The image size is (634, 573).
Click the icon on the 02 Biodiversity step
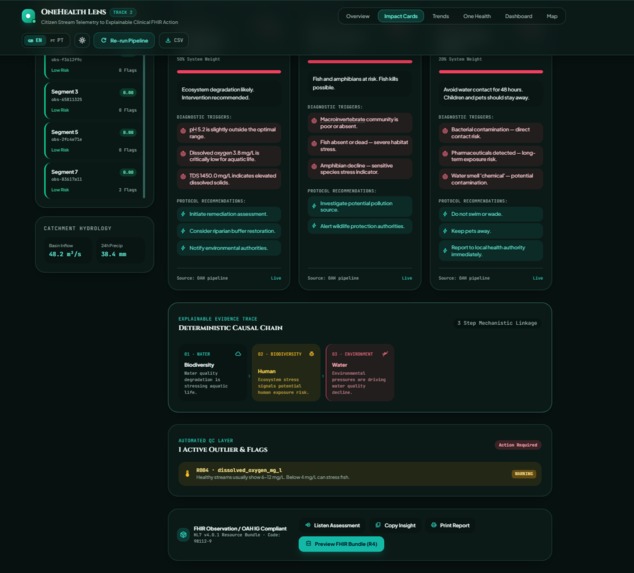311,354
